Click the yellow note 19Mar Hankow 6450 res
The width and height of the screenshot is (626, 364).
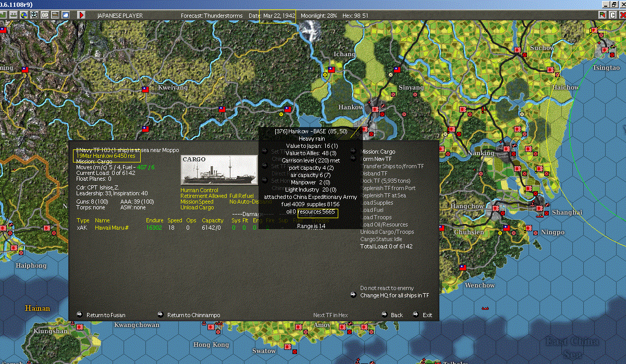coord(106,156)
